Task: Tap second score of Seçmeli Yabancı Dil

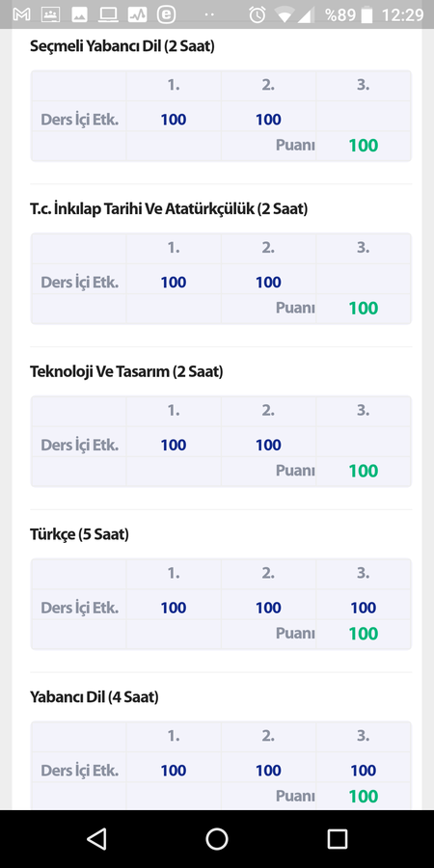Action: tap(268, 120)
